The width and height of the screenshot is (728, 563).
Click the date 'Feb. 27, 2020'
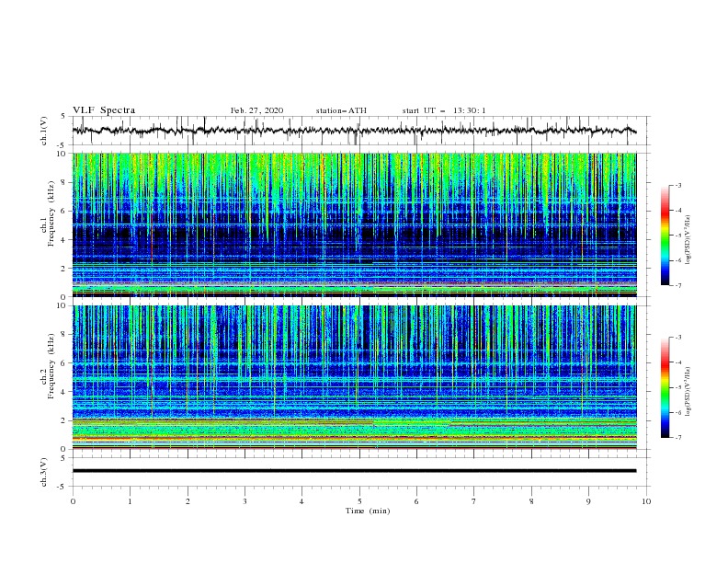point(256,110)
